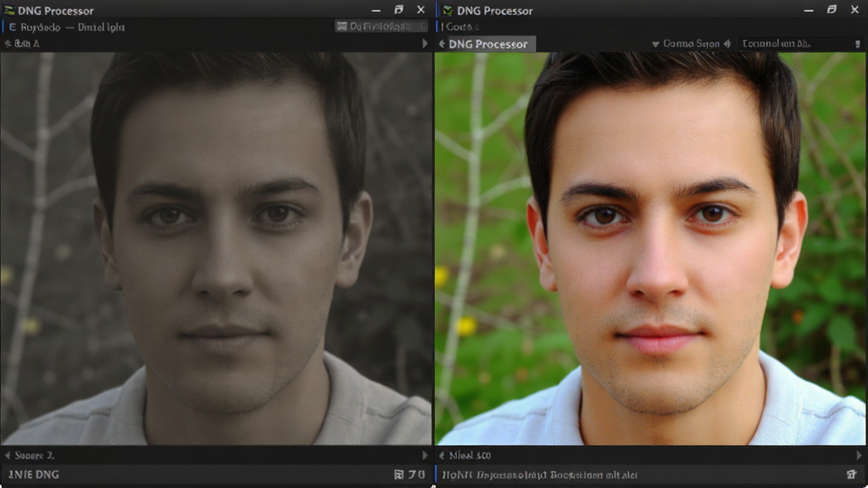Viewport: 868px width, 488px height.
Task: Minimize the right DNG Processor window
Action: 809,10
